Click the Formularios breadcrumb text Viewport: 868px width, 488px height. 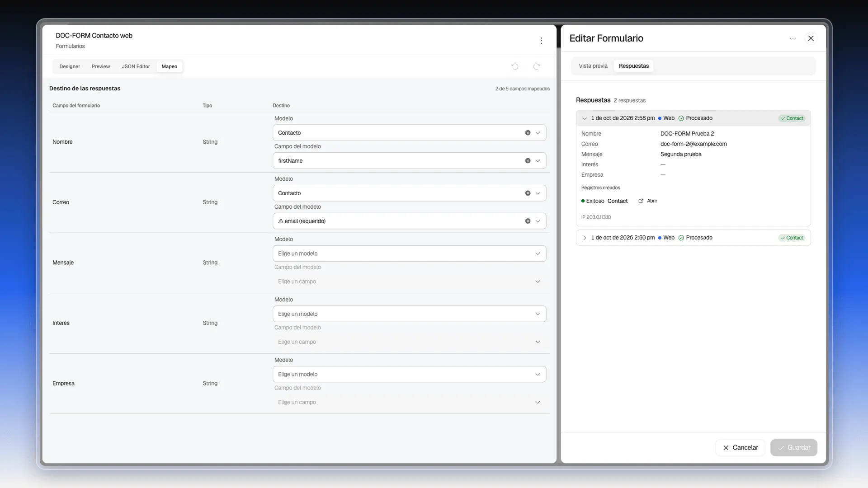[x=70, y=47]
